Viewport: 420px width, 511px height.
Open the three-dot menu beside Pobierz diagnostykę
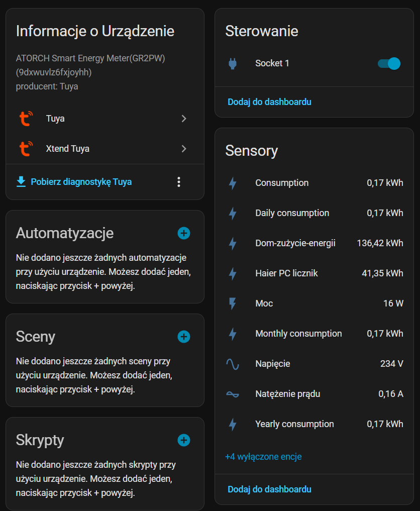point(179,182)
